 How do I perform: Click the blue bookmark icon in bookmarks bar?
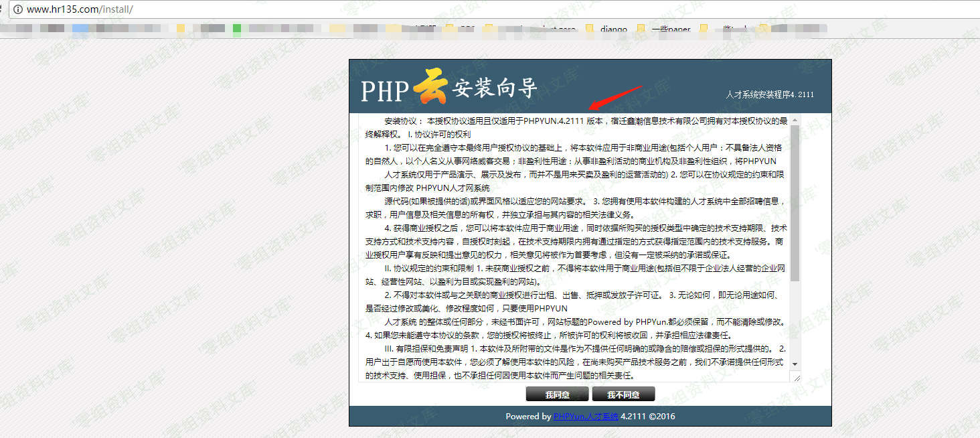tap(80, 29)
